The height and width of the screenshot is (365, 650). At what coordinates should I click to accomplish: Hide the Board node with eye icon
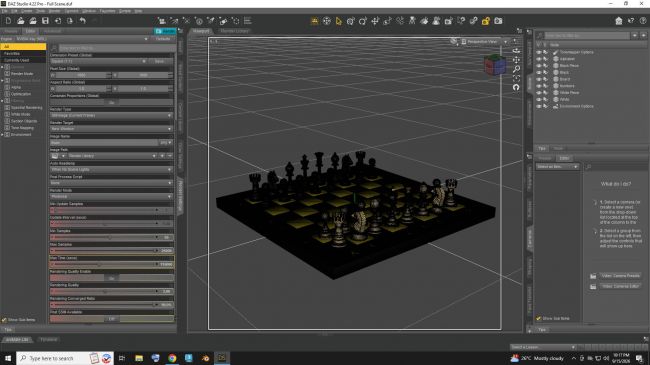point(538,79)
